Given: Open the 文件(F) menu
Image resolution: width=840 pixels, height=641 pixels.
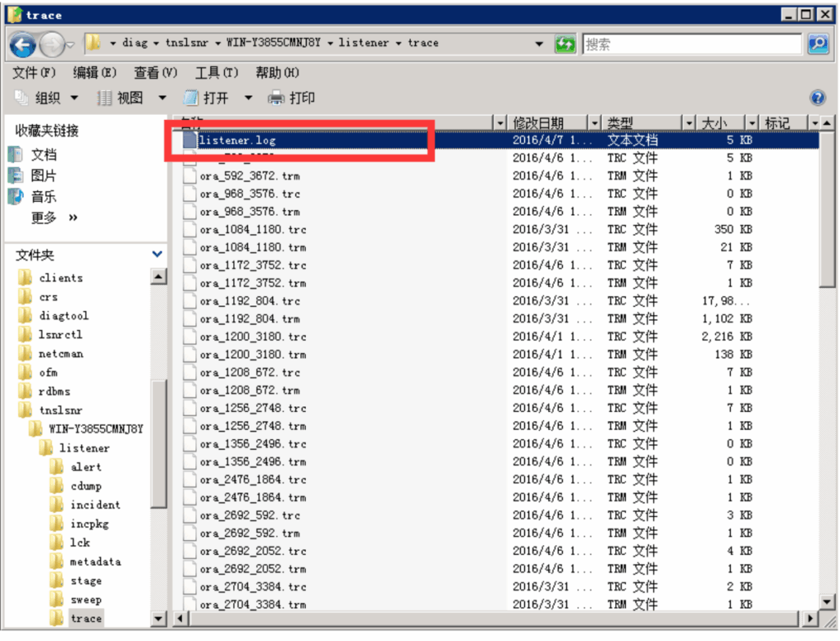Looking at the screenshot, I should click(34, 73).
